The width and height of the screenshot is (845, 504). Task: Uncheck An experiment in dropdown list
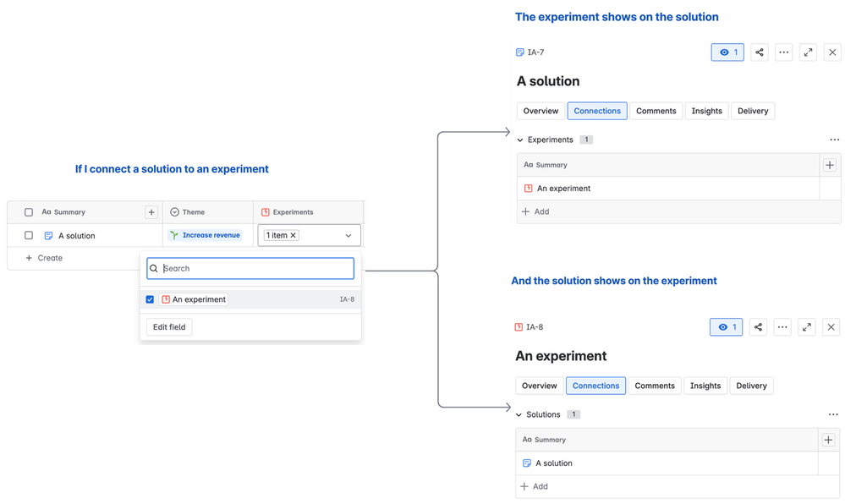click(x=150, y=299)
